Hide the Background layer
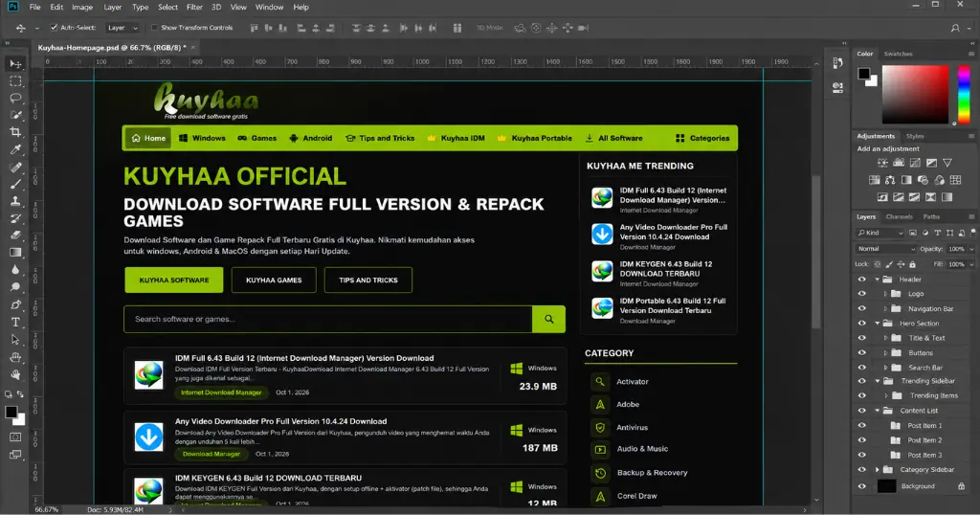Viewport: 980px width, 515px height. pyautogui.click(x=862, y=485)
